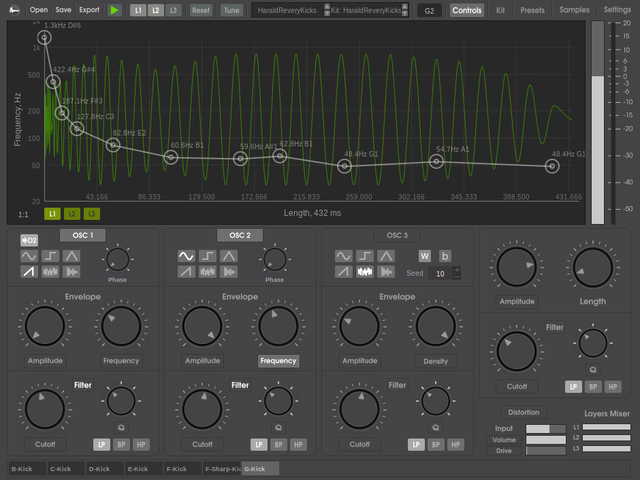Click the sample playback icon in OSC 2
The height and width of the screenshot is (480, 640).
click(230, 272)
